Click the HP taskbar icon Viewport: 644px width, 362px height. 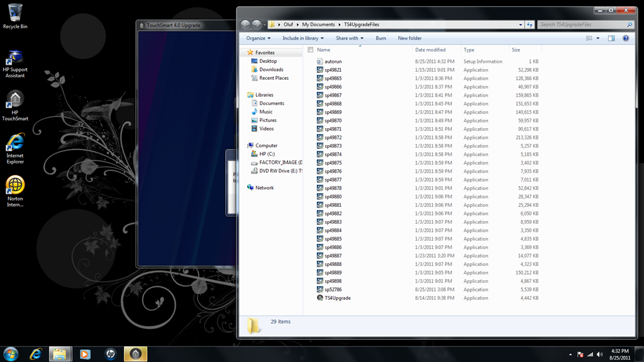111,354
